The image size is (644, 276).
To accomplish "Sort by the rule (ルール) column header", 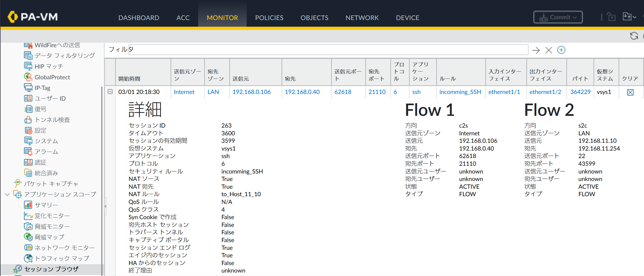I will click(461, 72).
